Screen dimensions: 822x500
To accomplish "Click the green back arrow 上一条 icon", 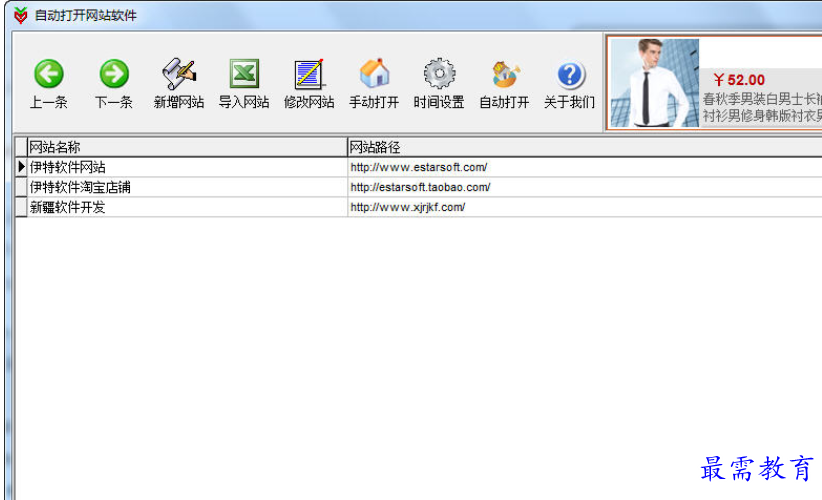I will point(49,74).
